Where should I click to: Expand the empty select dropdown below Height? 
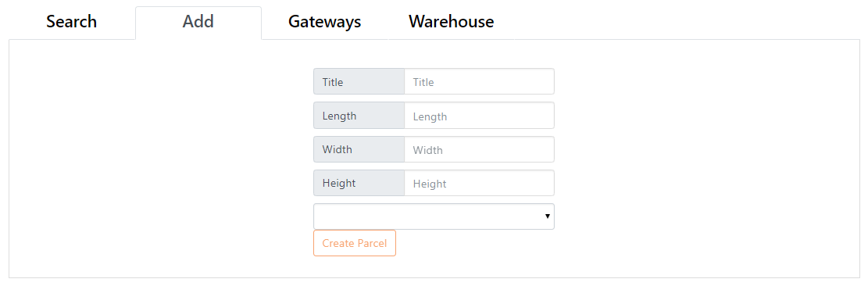coord(434,216)
